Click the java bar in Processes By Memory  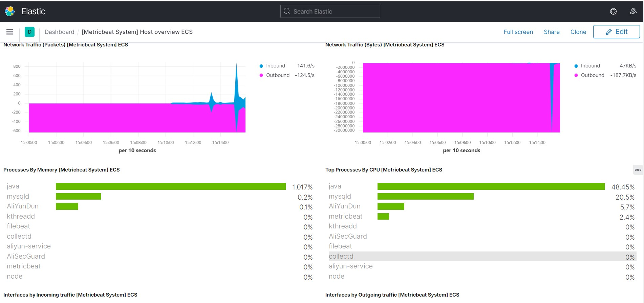[171, 186]
